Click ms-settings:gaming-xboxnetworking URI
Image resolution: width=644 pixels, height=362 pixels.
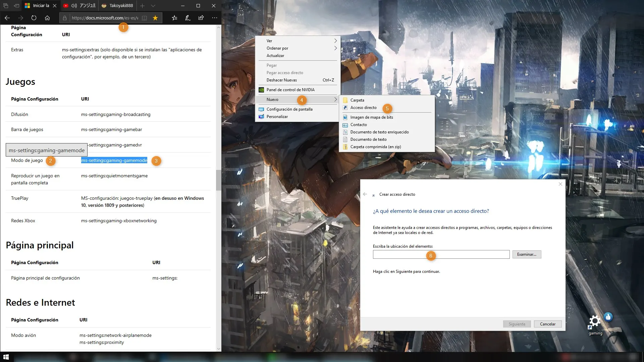tap(119, 221)
